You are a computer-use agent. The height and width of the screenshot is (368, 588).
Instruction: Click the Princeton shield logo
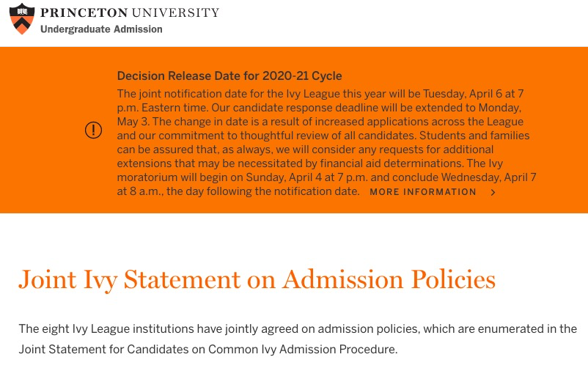[x=22, y=18]
